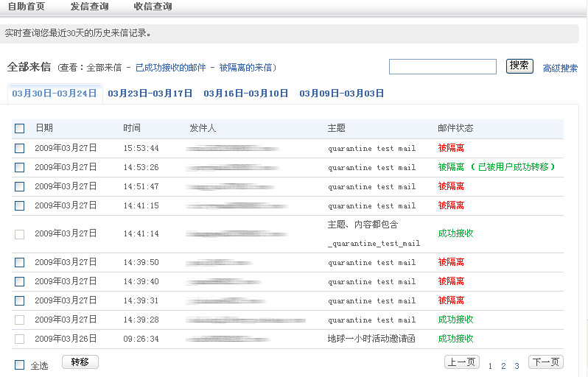Image resolution: width=588 pixels, height=377 pixels.
Task: Click the 转移 button
Action: 80,362
